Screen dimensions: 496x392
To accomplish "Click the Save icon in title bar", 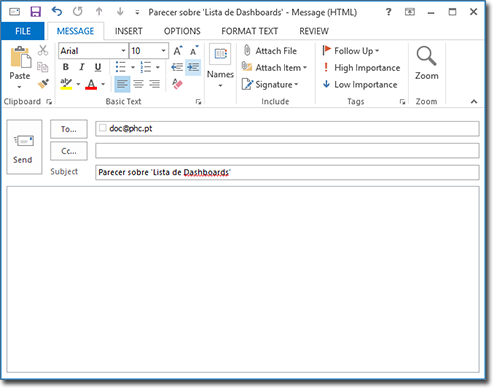I will pyautogui.click(x=35, y=12).
